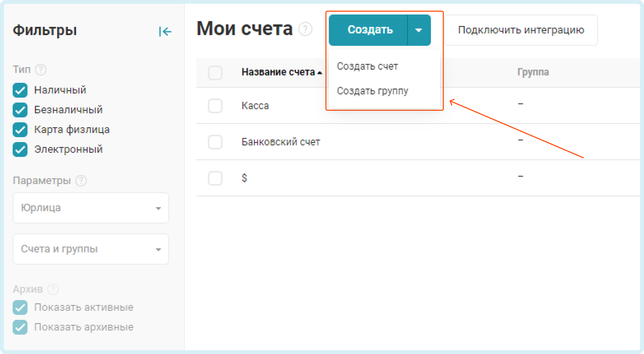Expand the Юрлица dropdown
Image resolution: width=644 pixels, height=354 pixels.
coord(91,208)
